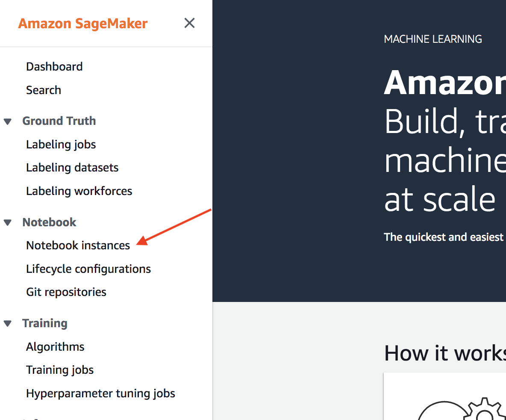
Task: Click the Amazon SageMaker title
Action: point(83,24)
